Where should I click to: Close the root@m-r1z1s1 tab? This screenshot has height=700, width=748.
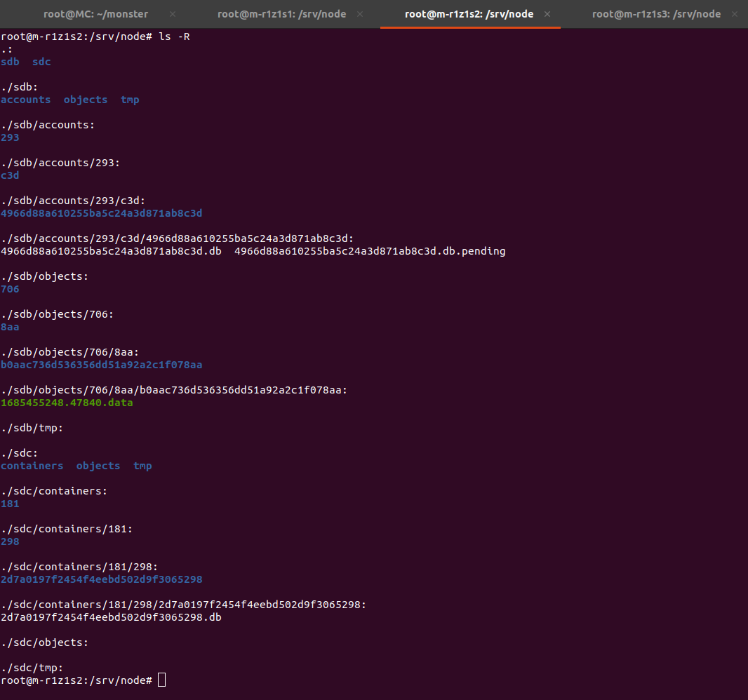click(x=360, y=14)
